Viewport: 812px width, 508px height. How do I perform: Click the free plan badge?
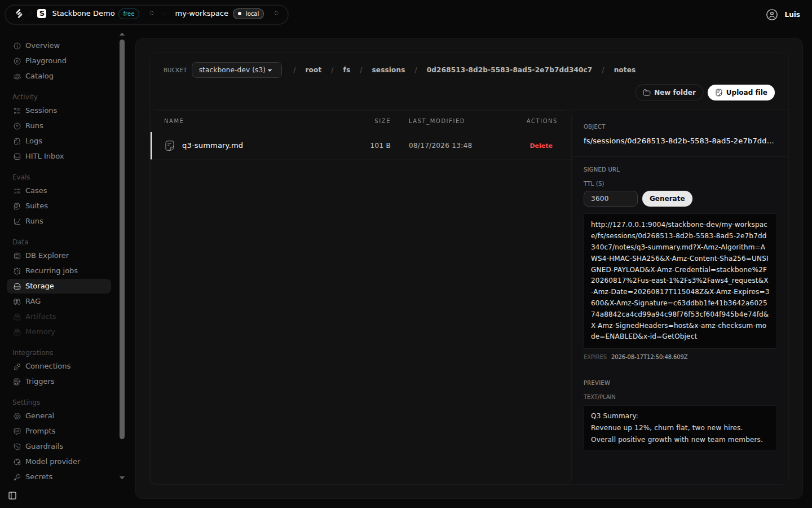click(129, 14)
